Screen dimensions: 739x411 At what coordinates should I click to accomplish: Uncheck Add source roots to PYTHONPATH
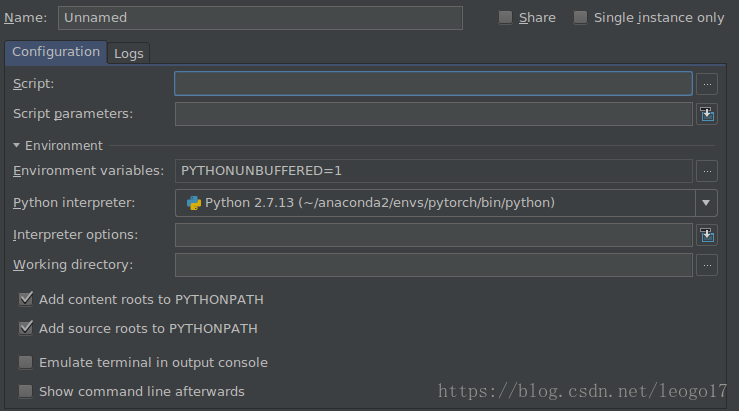click(25, 328)
